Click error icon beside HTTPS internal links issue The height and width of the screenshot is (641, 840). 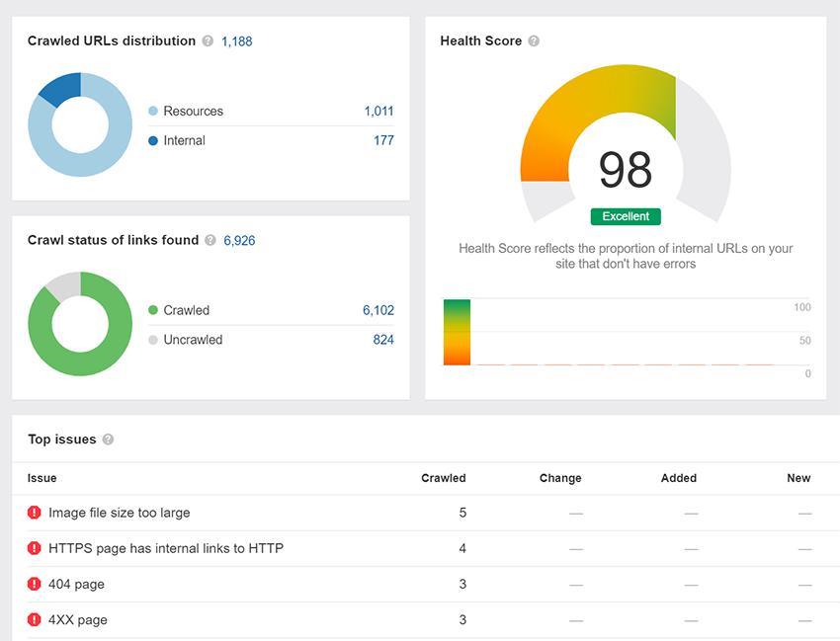tap(35, 548)
